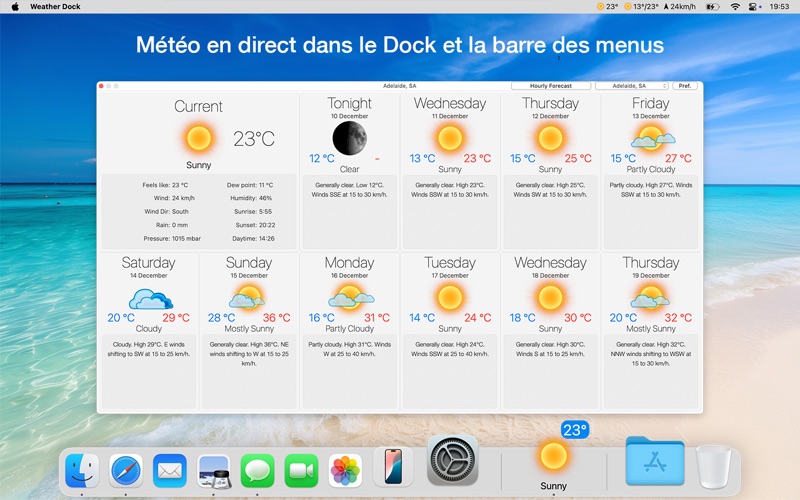Click Wednesday 11 December sun icon

pyautogui.click(x=450, y=138)
